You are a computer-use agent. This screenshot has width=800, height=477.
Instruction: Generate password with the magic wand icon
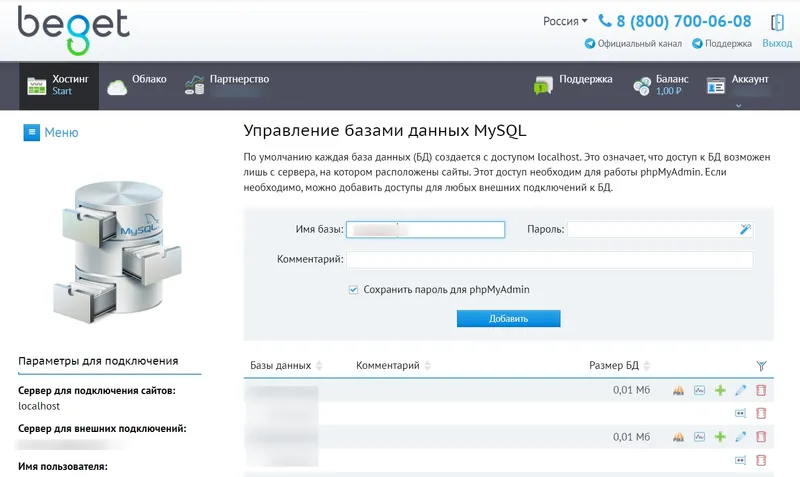tap(745, 230)
